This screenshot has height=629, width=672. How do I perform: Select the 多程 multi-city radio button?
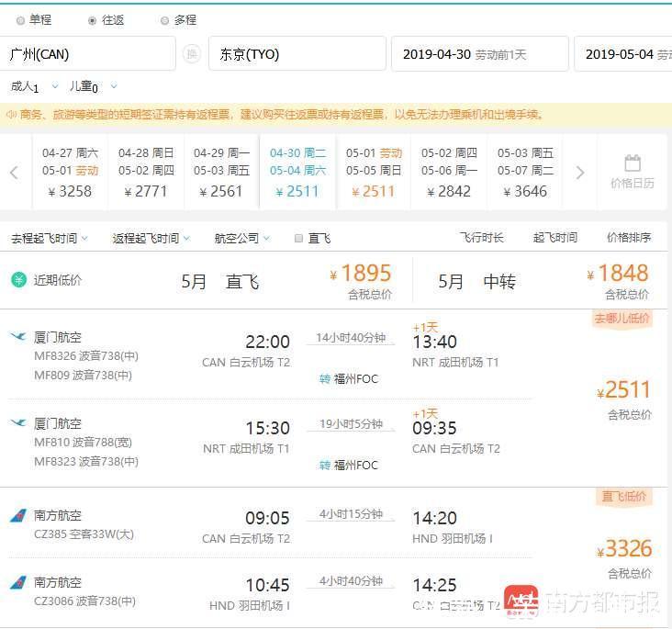164,20
